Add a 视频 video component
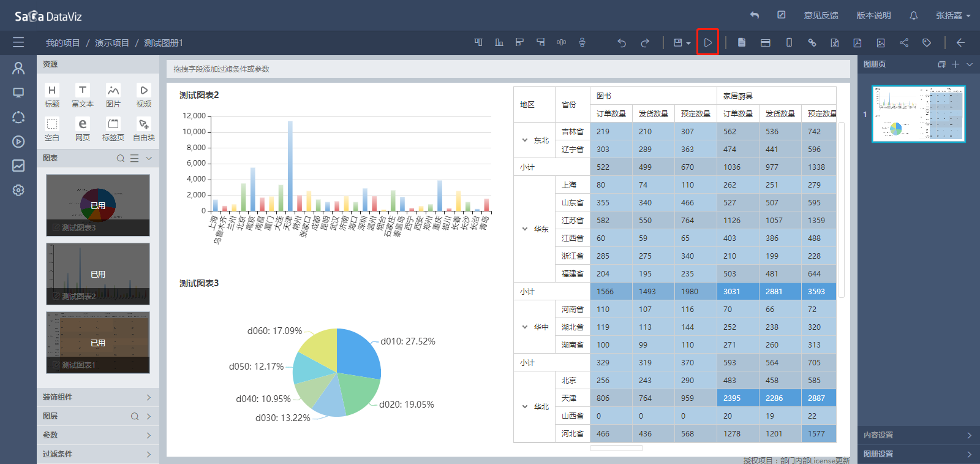Viewport: 980px width, 464px height. tap(144, 96)
